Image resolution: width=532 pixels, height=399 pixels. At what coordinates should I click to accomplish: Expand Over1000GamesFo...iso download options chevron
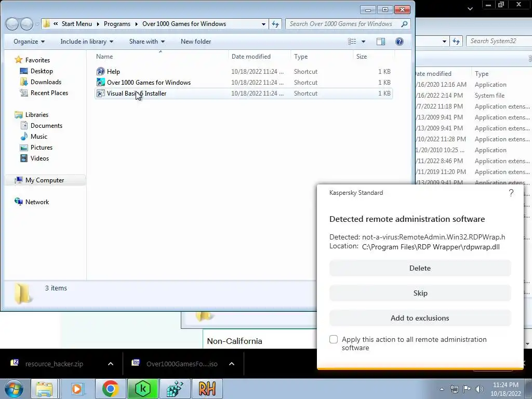pos(232,364)
